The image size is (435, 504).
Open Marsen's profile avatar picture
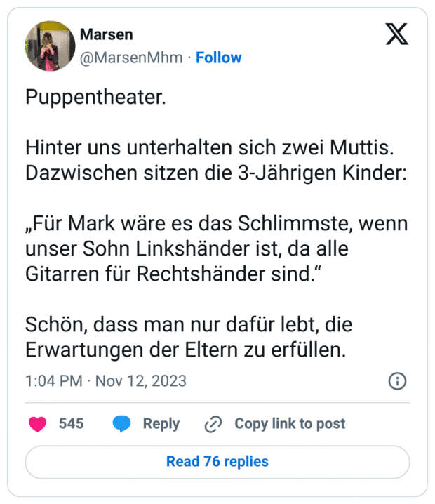tap(50, 46)
